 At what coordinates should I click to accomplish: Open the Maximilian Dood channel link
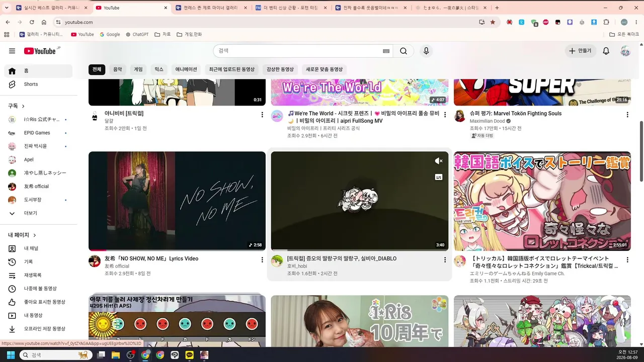(488, 121)
